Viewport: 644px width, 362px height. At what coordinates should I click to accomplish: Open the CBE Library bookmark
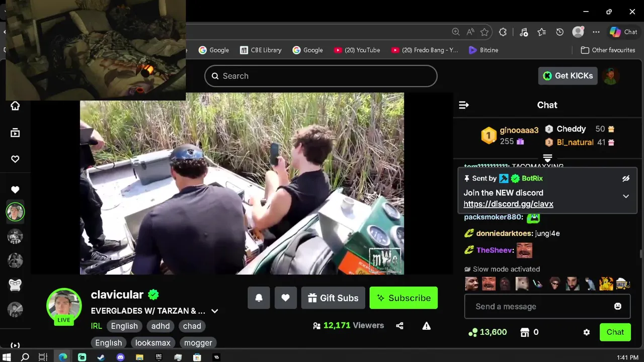point(261,50)
